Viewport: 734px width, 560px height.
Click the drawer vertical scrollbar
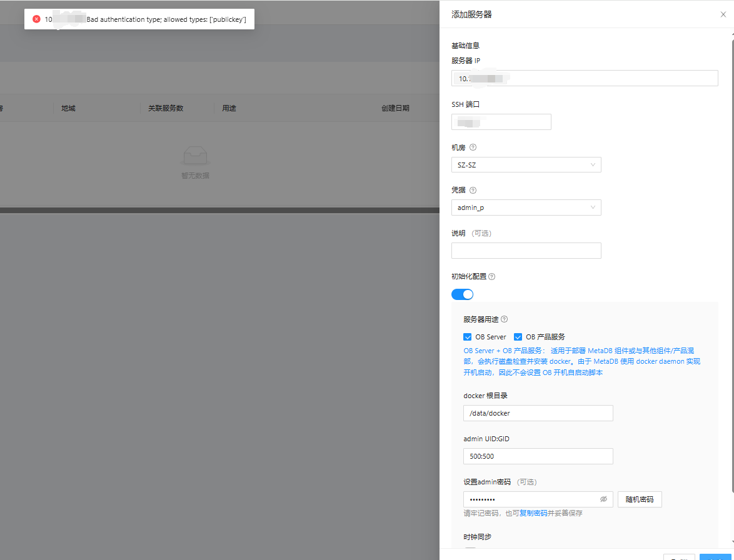click(733, 265)
